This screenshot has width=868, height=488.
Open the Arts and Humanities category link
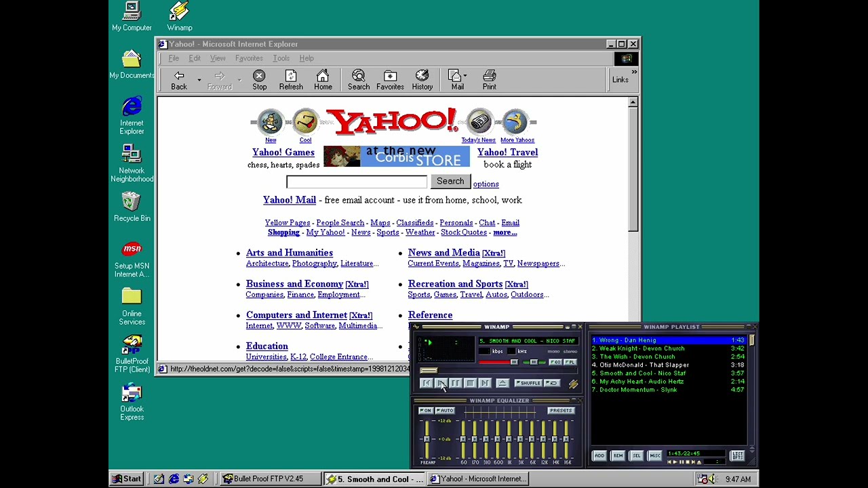click(290, 253)
